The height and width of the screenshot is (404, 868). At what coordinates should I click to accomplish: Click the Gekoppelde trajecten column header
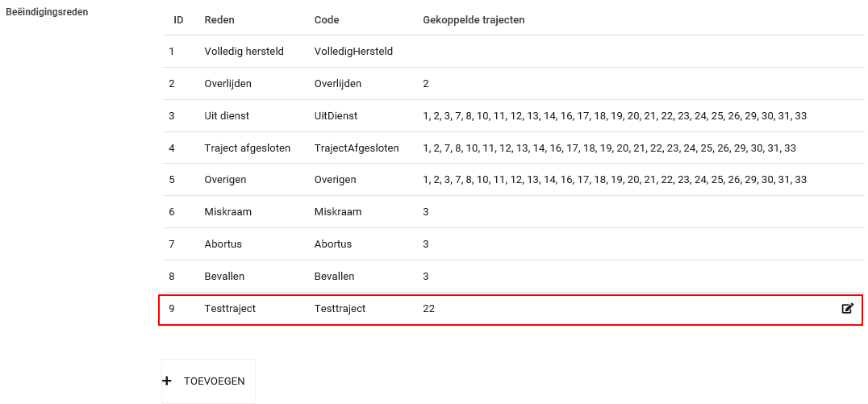474,19
